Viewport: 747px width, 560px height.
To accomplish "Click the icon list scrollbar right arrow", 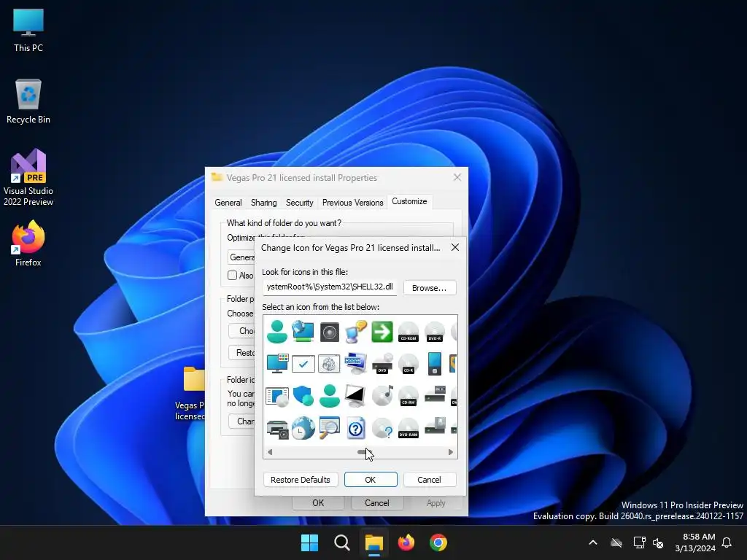I will (x=451, y=452).
